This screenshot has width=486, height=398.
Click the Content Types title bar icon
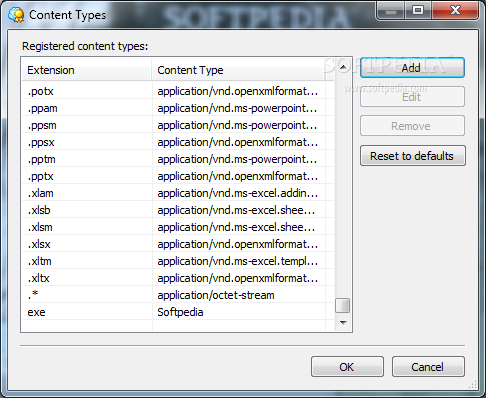coord(16,15)
